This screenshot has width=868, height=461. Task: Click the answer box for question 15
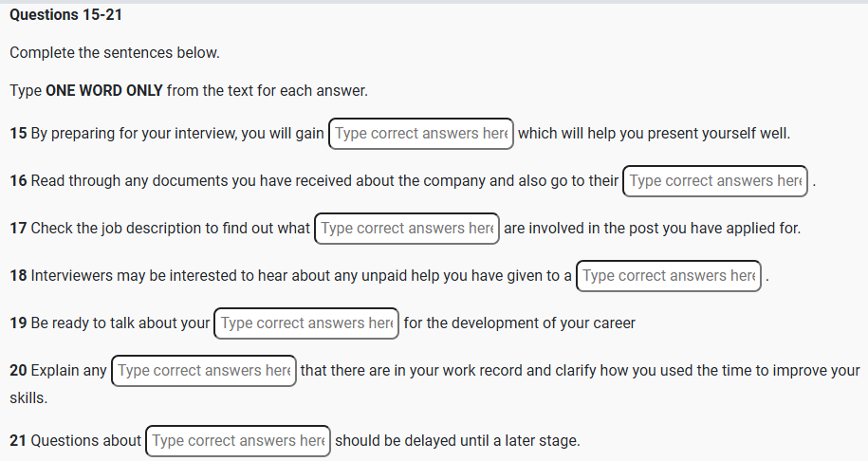point(421,134)
